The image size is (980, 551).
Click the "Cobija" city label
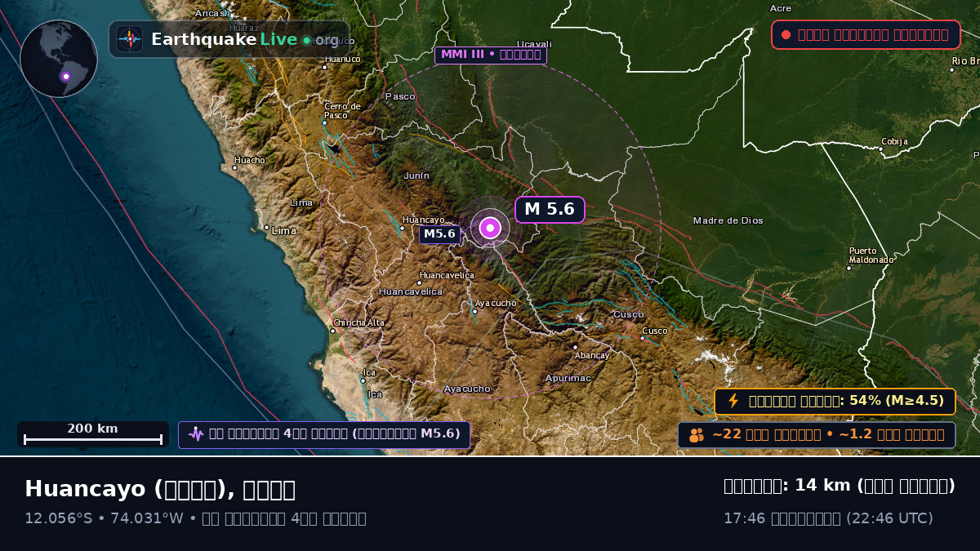coord(894,141)
